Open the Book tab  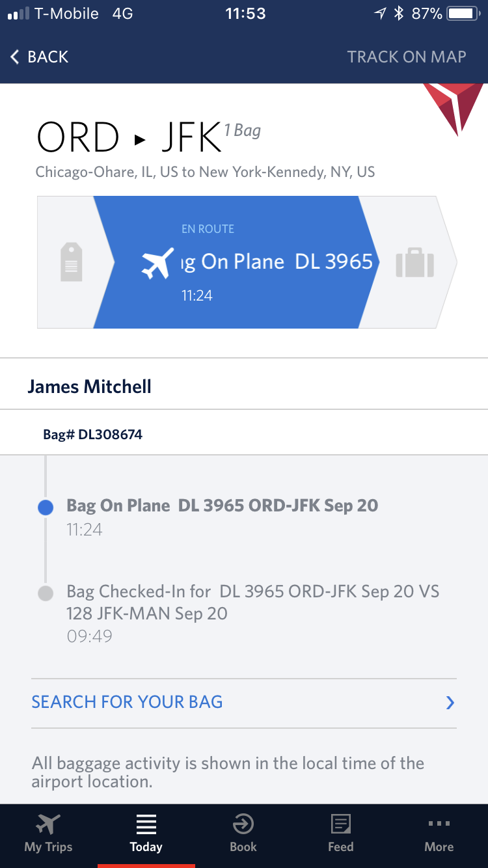tap(243, 834)
